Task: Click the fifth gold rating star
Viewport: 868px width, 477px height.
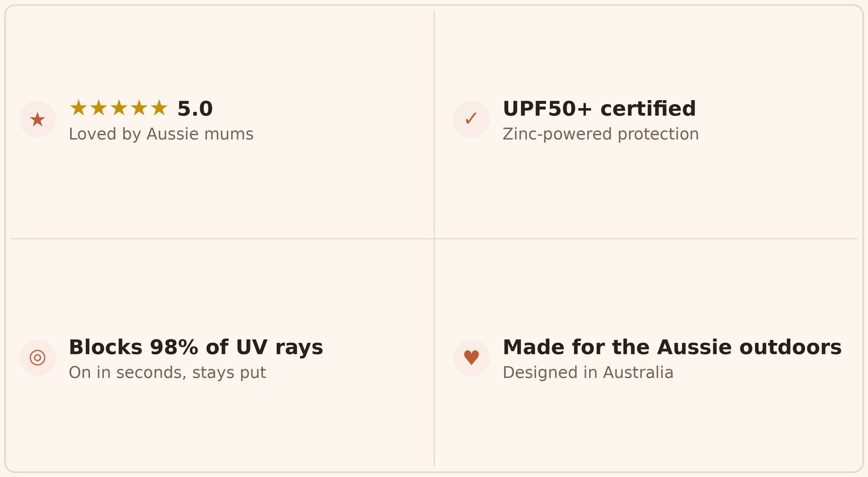Action: pyautogui.click(x=159, y=108)
